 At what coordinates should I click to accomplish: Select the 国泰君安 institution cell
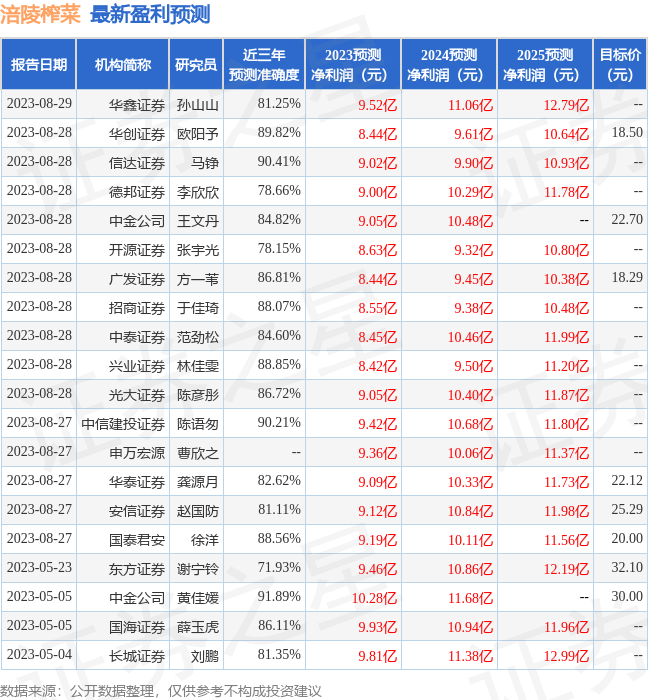tap(123, 539)
